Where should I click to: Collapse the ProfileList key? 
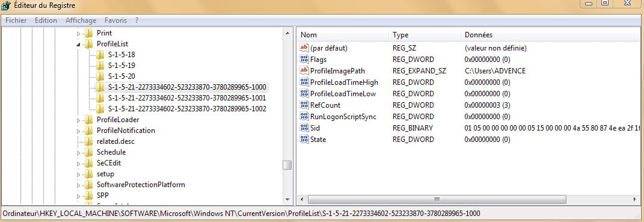[78, 44]
